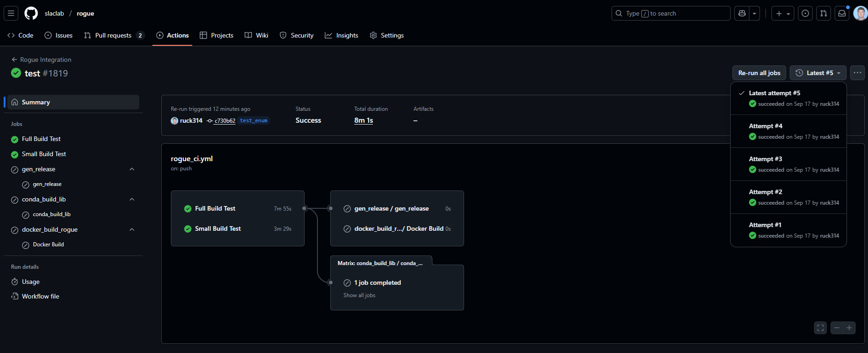Open the notifications inbox icon
The image size is (868, 353).
point(842,13)
